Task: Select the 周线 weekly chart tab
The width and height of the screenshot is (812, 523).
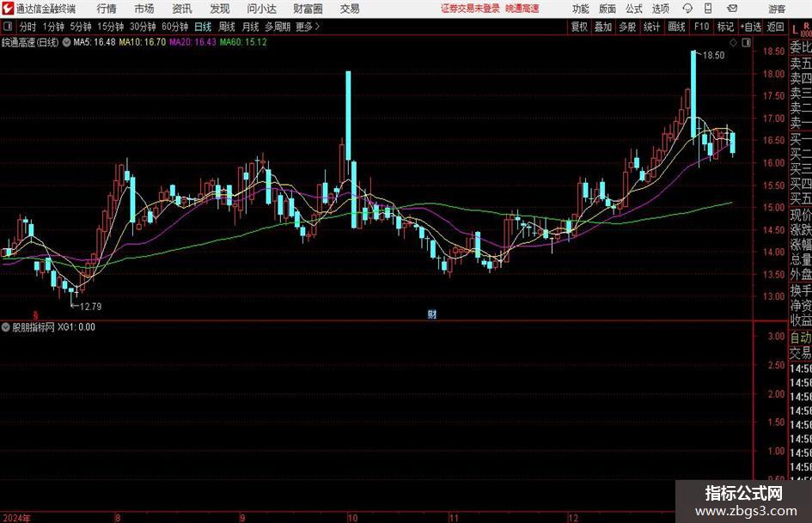Action: pos(227,27)
